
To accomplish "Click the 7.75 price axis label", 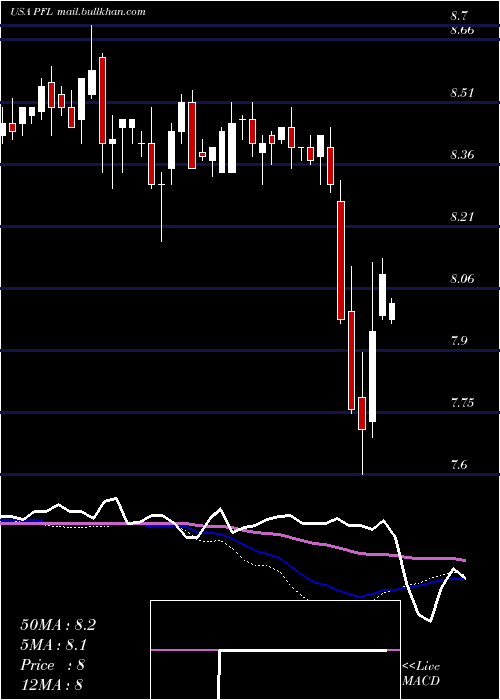I will pyautogui.click(x=462, y=403).
